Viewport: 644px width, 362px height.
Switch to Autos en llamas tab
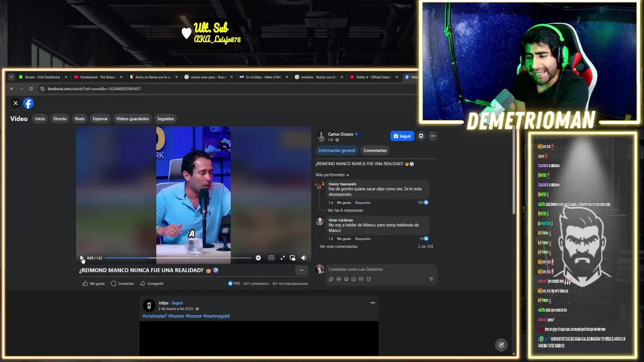coord(153,77)
